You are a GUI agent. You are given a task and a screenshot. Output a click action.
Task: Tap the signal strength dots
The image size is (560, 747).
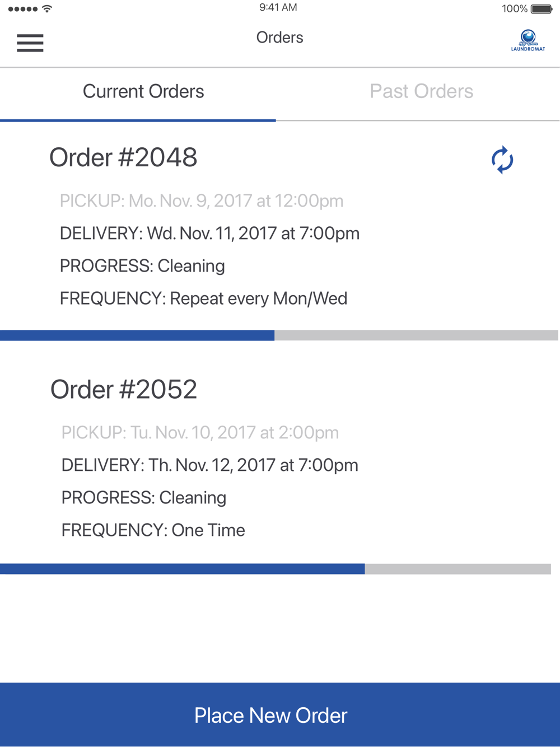coord(23,9)
